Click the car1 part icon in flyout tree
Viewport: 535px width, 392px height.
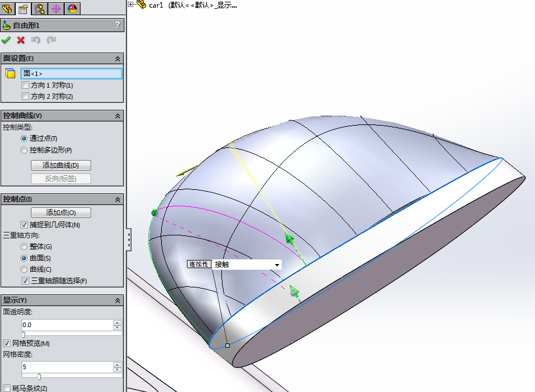[141, 5]
